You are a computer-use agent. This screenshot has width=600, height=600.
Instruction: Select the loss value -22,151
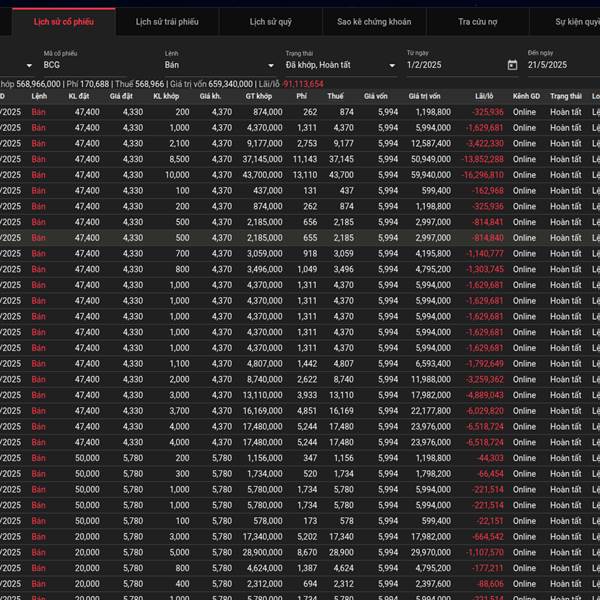490,521
